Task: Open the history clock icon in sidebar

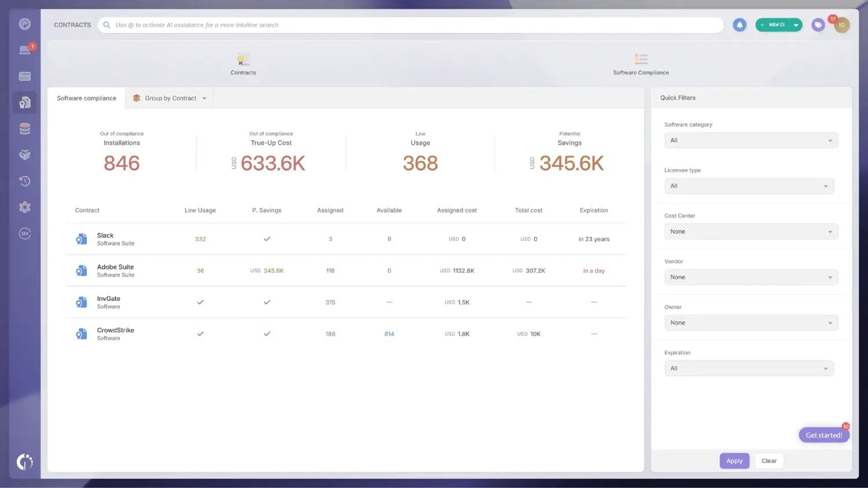Action: point(24,181)
